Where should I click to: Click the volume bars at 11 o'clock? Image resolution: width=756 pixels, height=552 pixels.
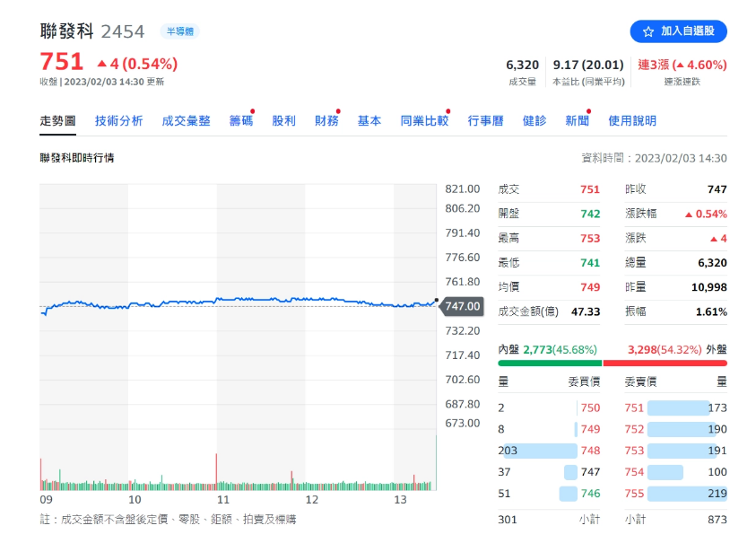tap(216, 472)
